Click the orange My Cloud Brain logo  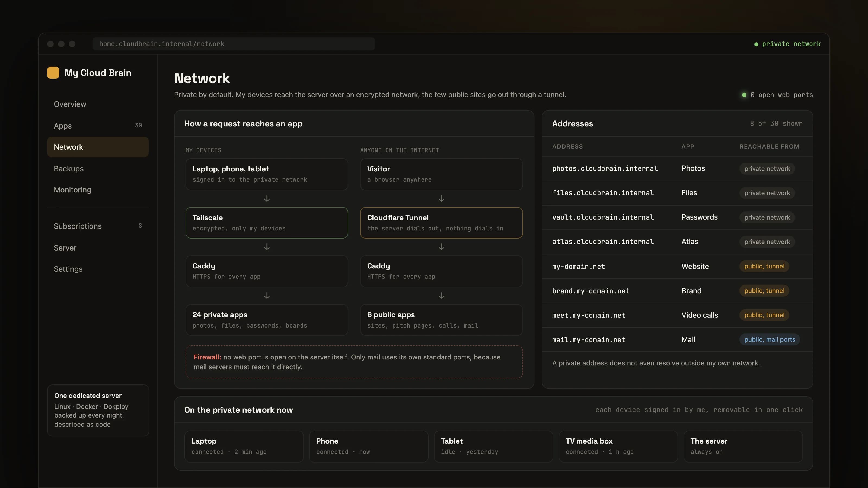pyautogui.click(x=53, y=73)
